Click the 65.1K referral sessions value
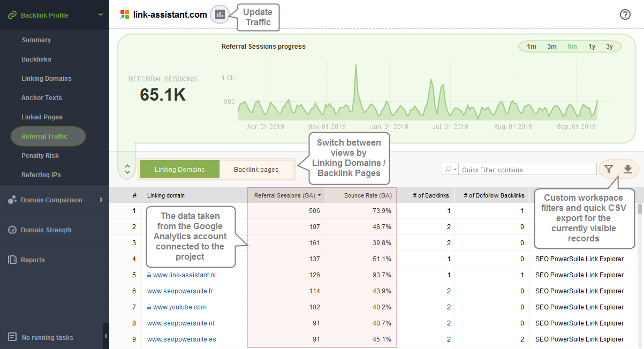 coord(163,95)
